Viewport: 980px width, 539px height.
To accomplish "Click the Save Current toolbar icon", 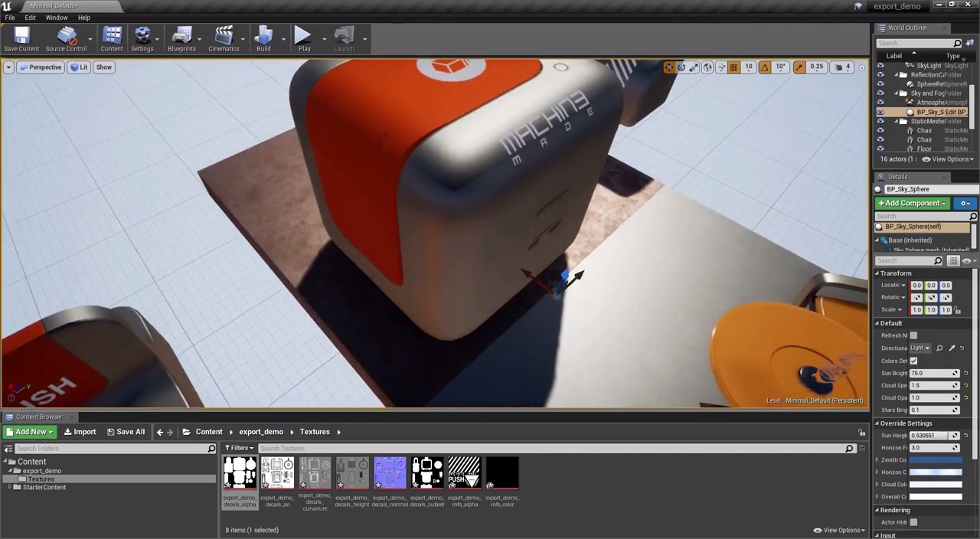I will point(21,39).
